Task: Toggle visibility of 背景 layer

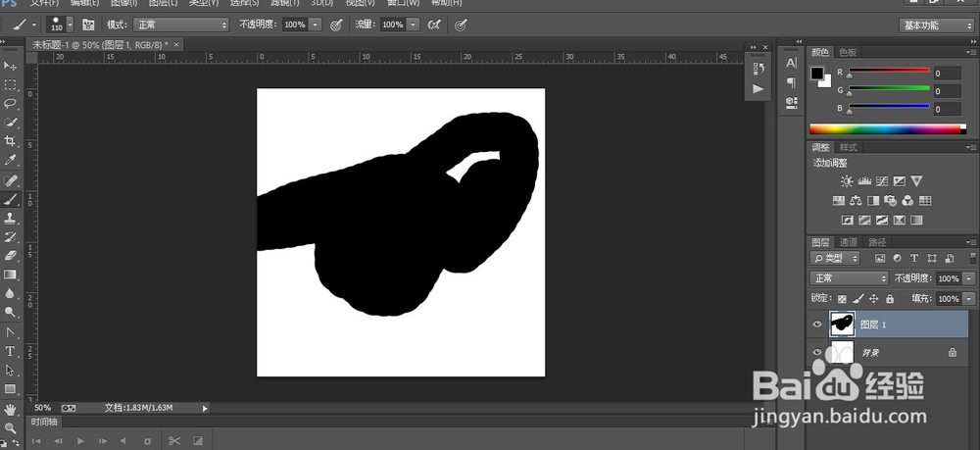Action: coord(817,353)
